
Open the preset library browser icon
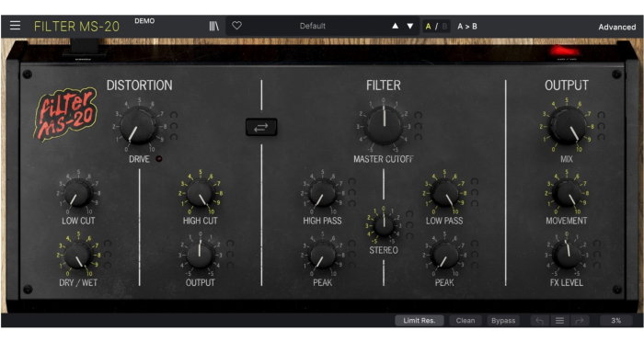click(214, 26)
